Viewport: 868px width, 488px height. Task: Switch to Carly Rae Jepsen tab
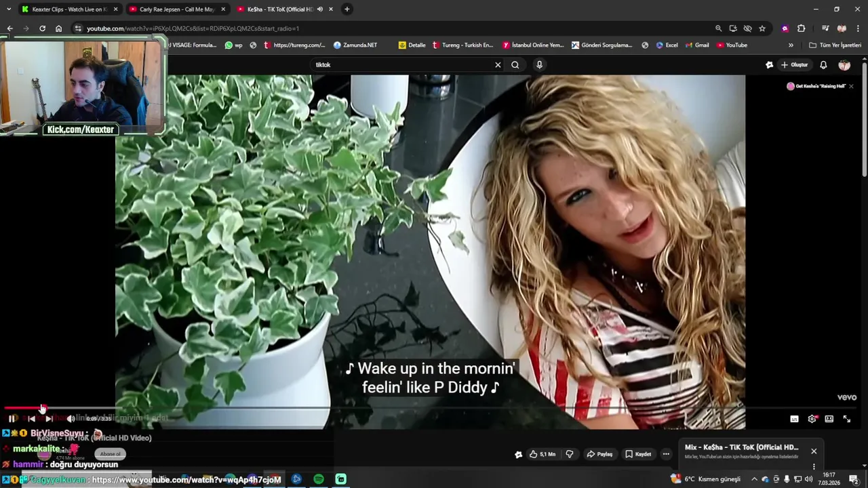tap(176, 9)
